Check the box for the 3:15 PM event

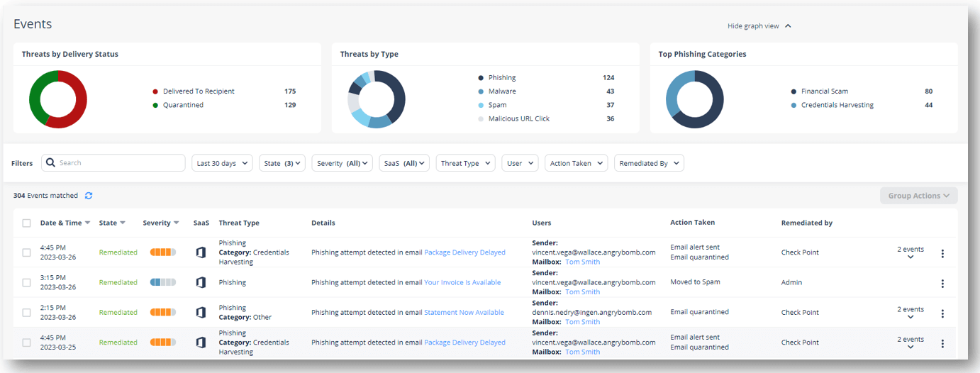[x=26, y=282]
